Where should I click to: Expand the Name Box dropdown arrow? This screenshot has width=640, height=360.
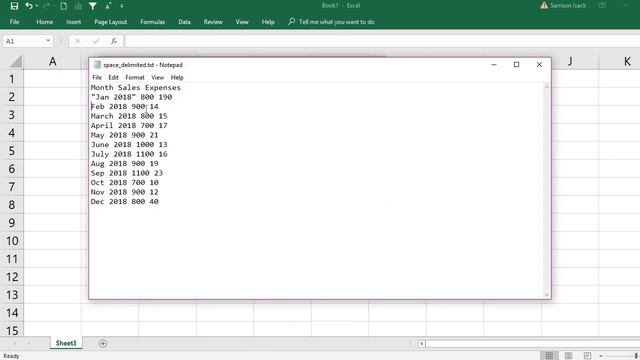(48, 41)
